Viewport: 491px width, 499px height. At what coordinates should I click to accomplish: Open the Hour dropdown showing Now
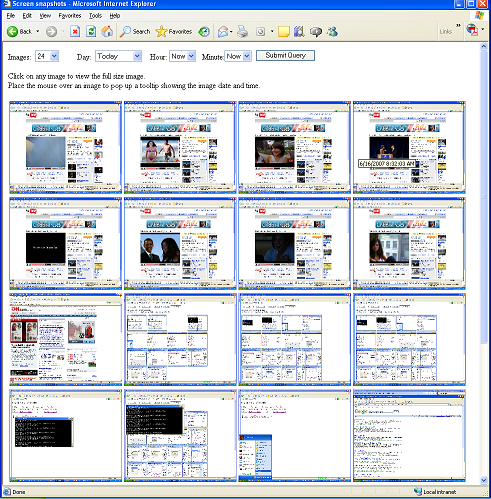182,56
